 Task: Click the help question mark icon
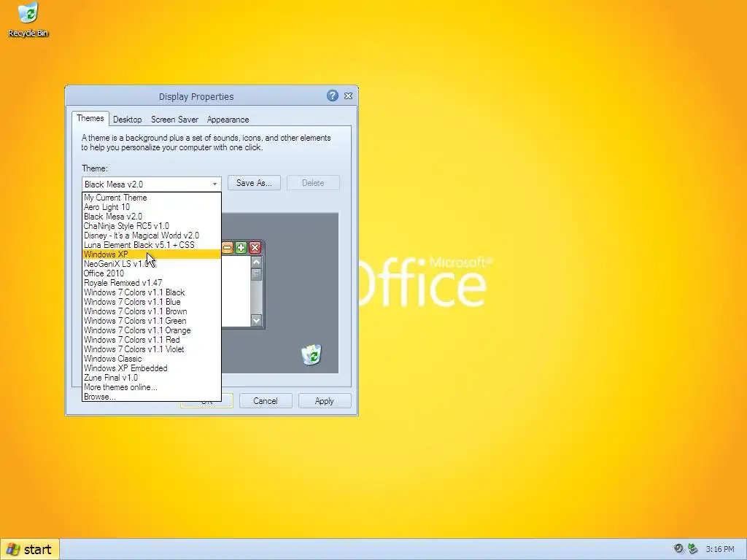click(333, 96)
